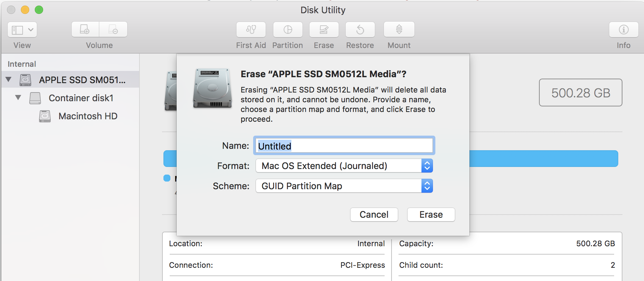Click the blue legend dot below usage bar
Image resolution: width=644 pixels, height=281 pixels.
167,178
